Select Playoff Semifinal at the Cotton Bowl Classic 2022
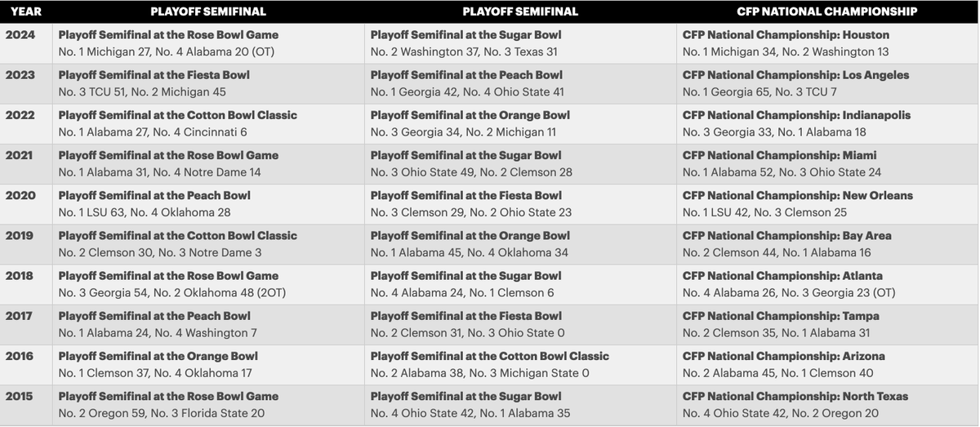Image resolution: width=980 pixels, height=427 pixels. (178, 115)
